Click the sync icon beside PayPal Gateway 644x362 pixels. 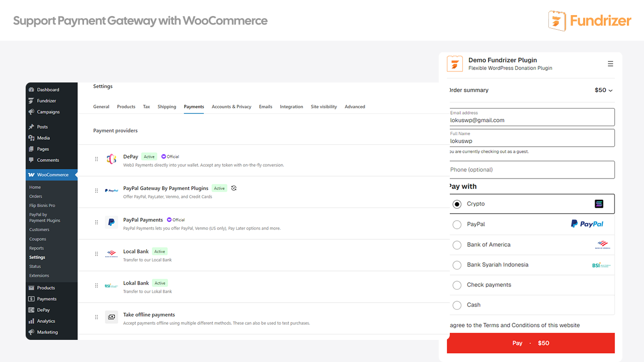(233, 188)
